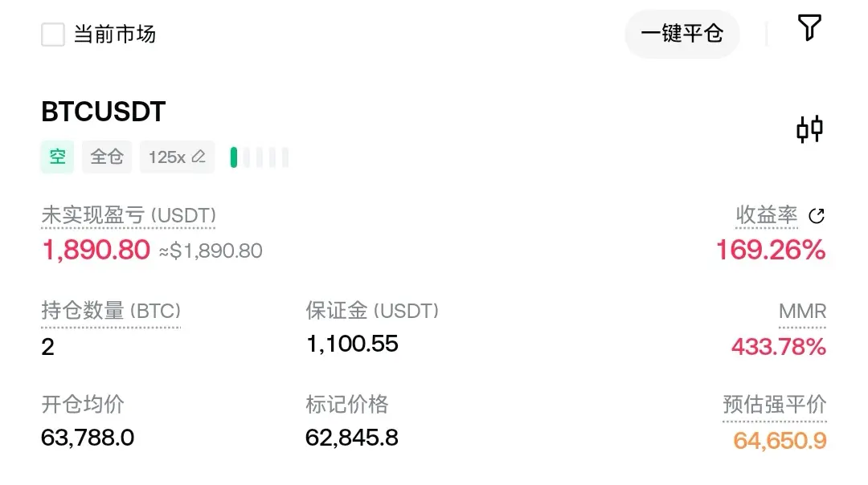The width and height of the screenshot is (868, 485).
Task: Enable the 当前市场 checkbox
Action: tap(53, 35)
